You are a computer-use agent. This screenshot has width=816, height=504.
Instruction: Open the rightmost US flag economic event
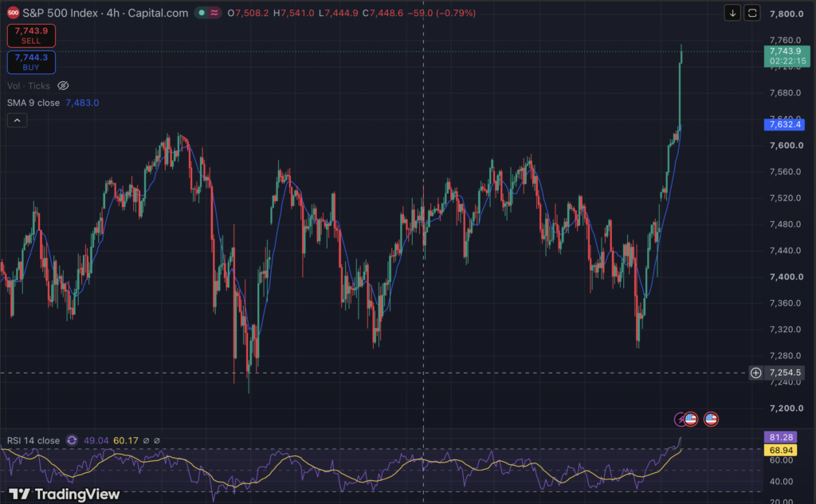(x=711, y=420)
